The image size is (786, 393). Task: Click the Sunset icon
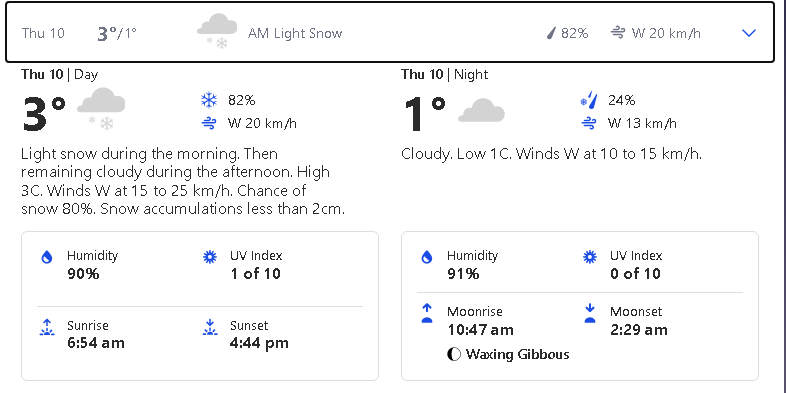click(210, 327)
